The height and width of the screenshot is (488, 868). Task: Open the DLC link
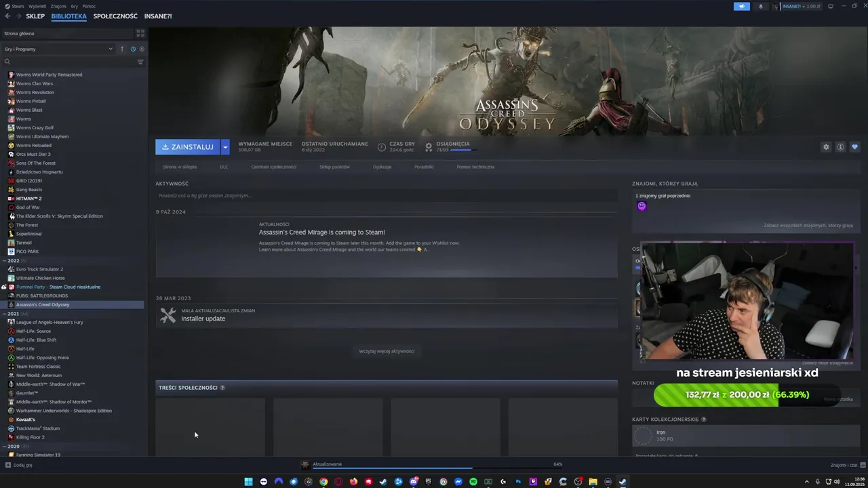tap(224, 167)
